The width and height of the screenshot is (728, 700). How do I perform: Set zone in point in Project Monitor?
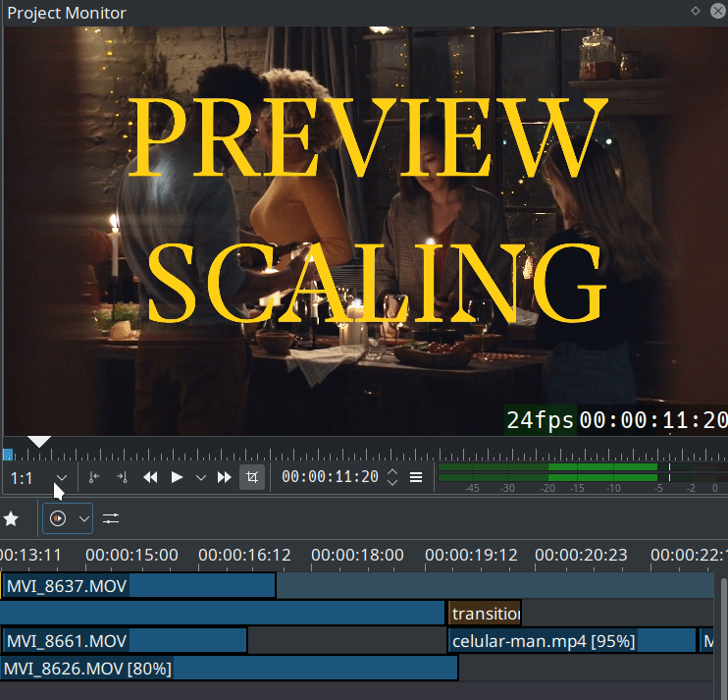click(x=94, y=477)
